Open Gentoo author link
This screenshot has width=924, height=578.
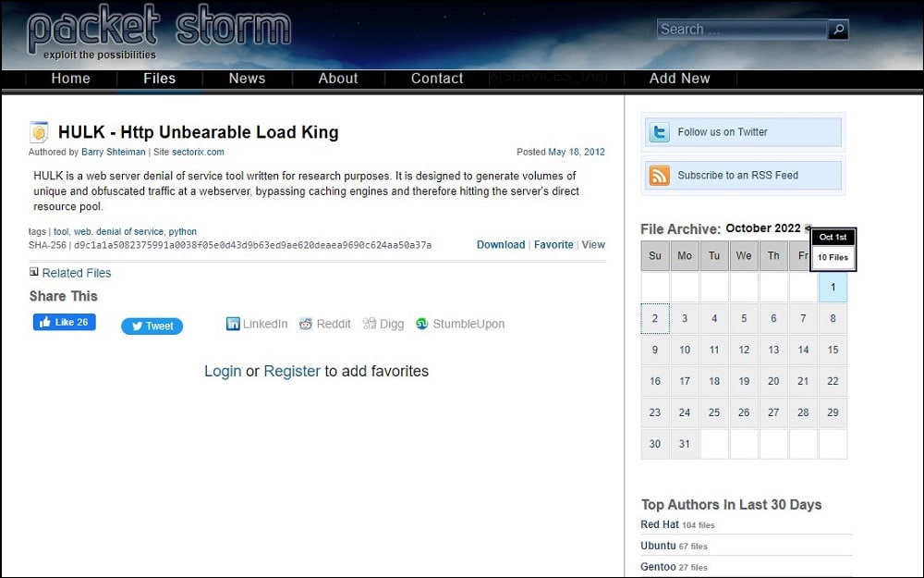(x=658, y=567)
